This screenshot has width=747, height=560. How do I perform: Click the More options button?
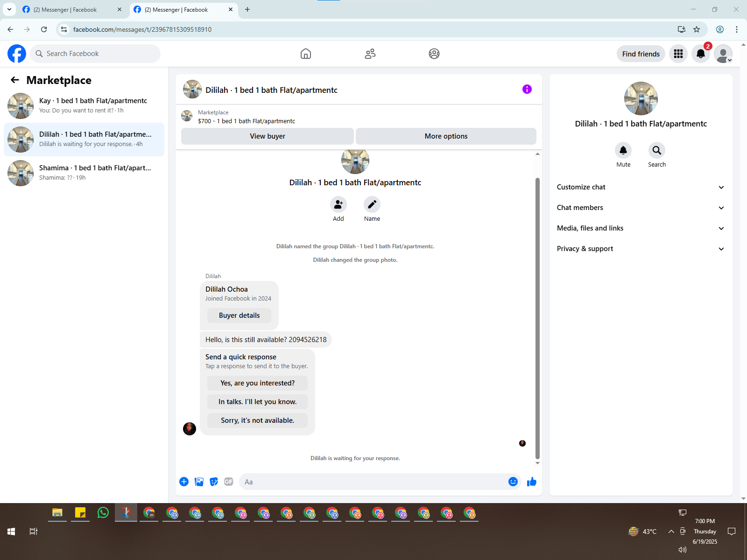[x=446, y=136]
